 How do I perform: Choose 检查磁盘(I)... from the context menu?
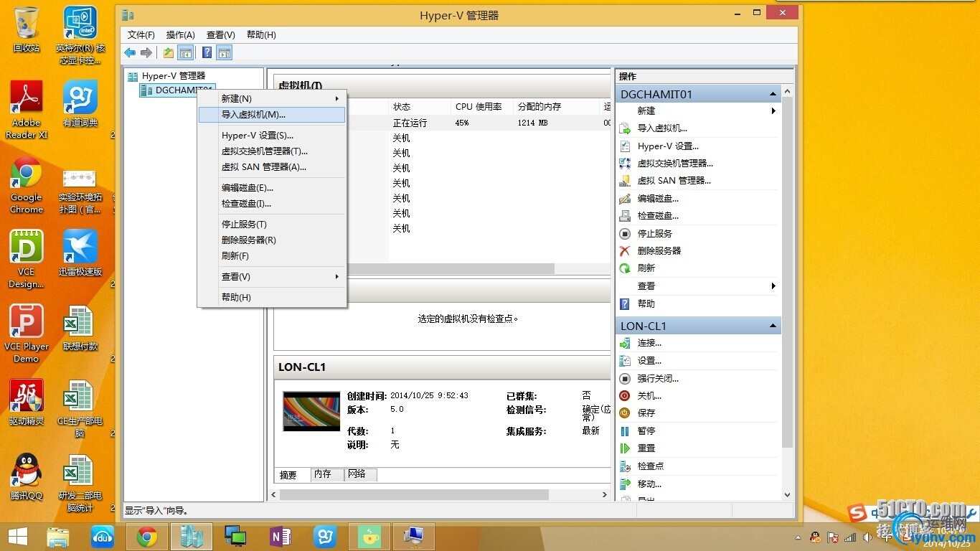pyautogui.click(x=273, y=204)
